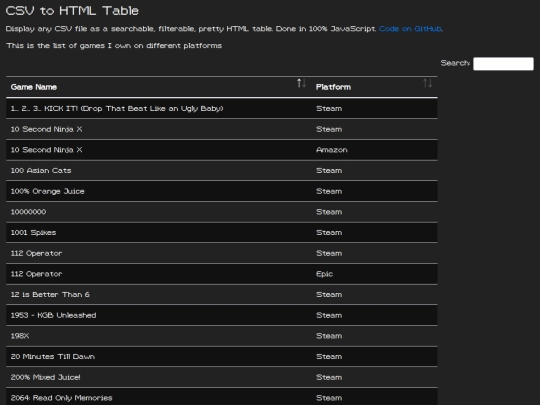Select the 20 Minutes Till Dawn row

click(222, 356)
